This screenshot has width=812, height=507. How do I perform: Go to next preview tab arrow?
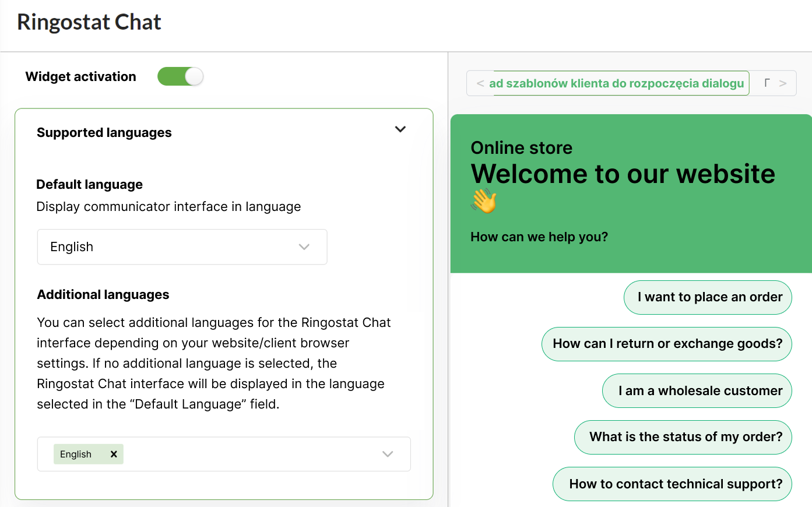point(783,83)
